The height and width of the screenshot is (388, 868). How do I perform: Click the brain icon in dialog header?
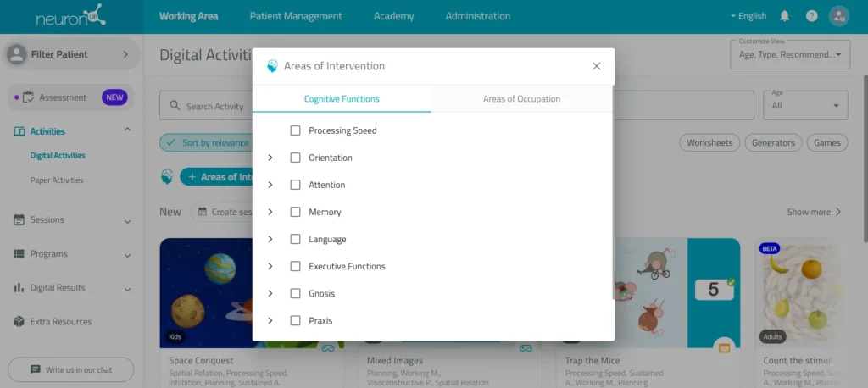[x=272, y=66]
